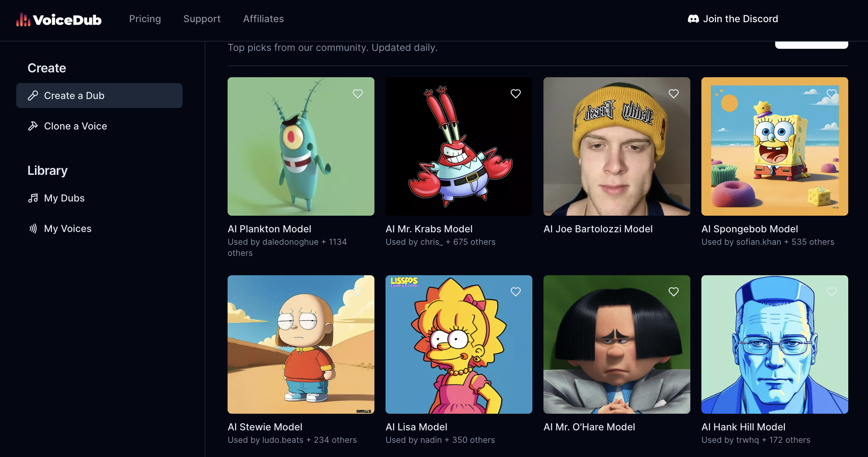Click the AI Stewie Model title
This screenshot has height=457, width=868.
pos(265,427)
